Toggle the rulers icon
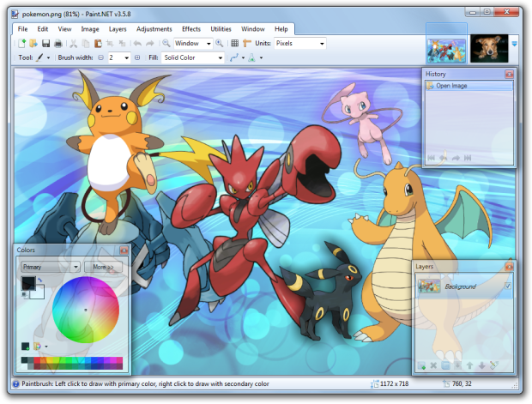Viewport: 532px width, 404px height. pos(247,43)
